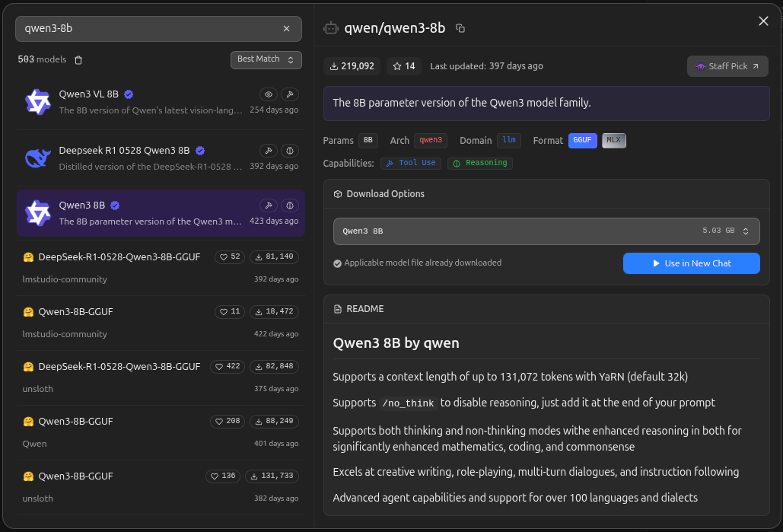Image resolution: width=783 pixels, height=532 pixels.
Task: Click the Download Options section header
Action: coord(546,194)
